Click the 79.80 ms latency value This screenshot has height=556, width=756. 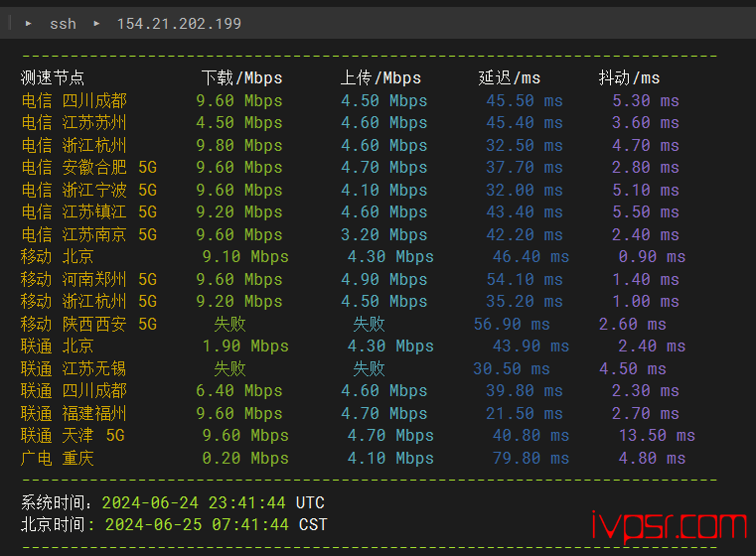[530, 458]
